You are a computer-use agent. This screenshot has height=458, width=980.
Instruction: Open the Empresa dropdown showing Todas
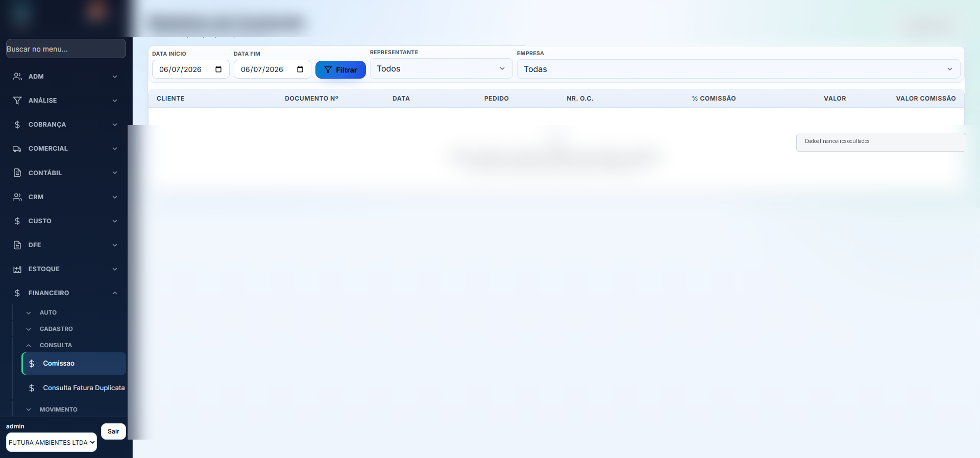tap(739, 69)
